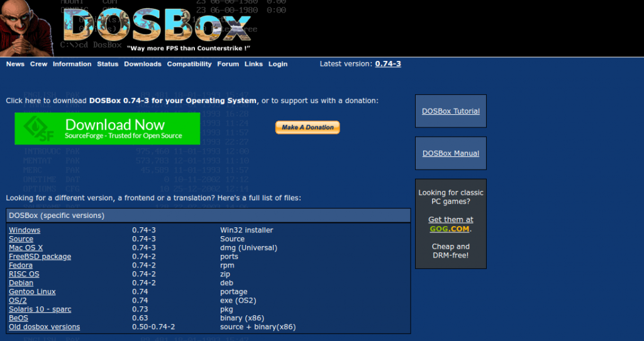Open the Compatibility list
This screenshot has height=341, width=644.
189,64
